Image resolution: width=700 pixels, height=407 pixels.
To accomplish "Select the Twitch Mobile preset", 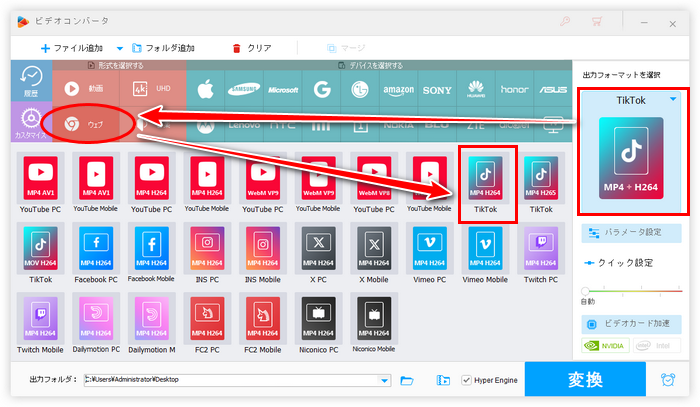I will (40, 324).
